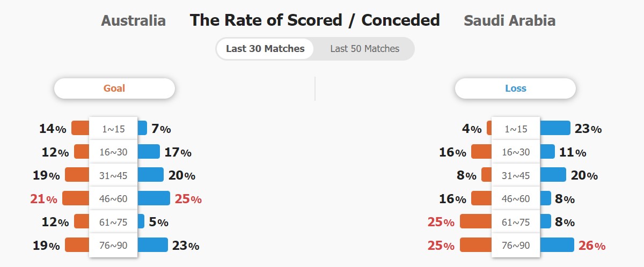Click orange 25% bar in Loss 61~75 row
644x267 pixels.
click(476, 221)
